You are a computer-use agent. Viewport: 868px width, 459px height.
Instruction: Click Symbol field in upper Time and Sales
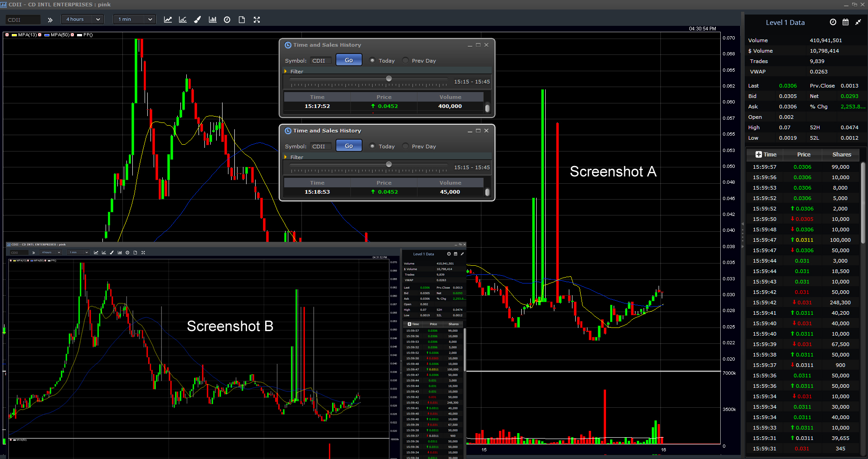(x=320, y=61)
